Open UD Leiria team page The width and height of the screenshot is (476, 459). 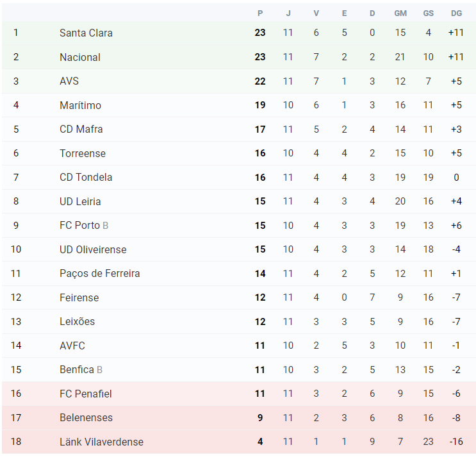80,201
